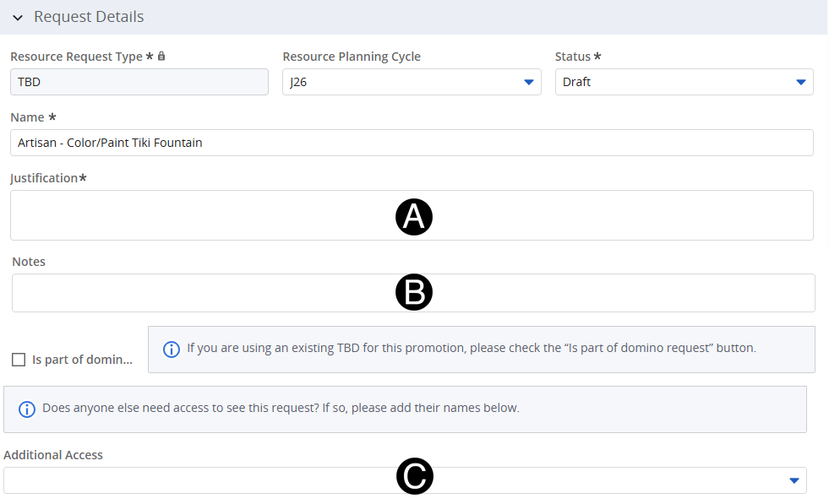Click the Name field with Artisan text
The height and width of the screenshot is (504, 829).
point(412,143)
